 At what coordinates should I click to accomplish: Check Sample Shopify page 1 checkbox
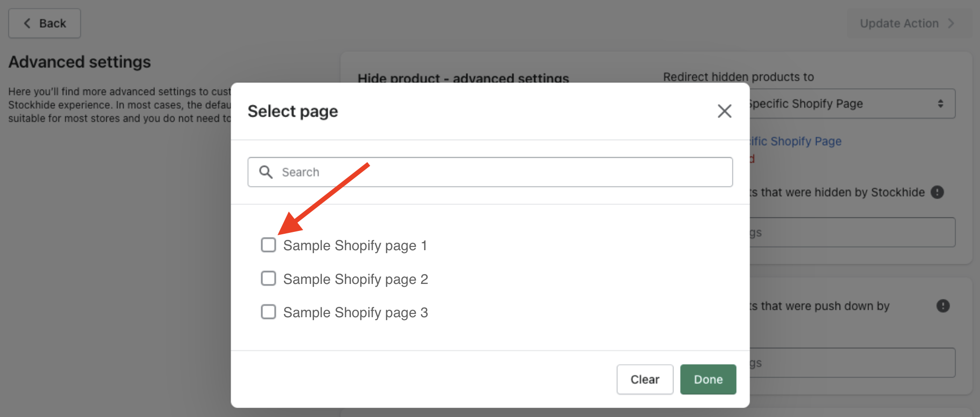tap(268, 245)
